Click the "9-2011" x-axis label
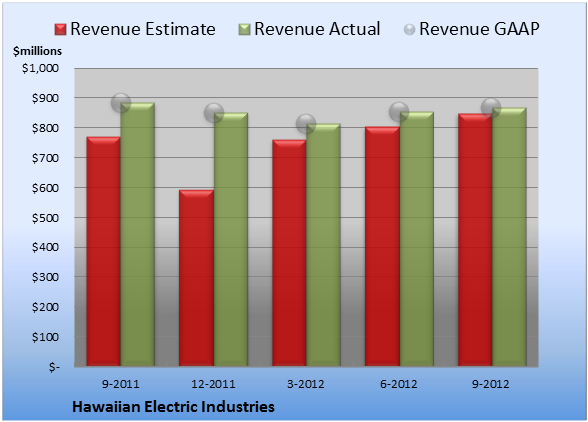The image size is (588, 422). (121, 384)
